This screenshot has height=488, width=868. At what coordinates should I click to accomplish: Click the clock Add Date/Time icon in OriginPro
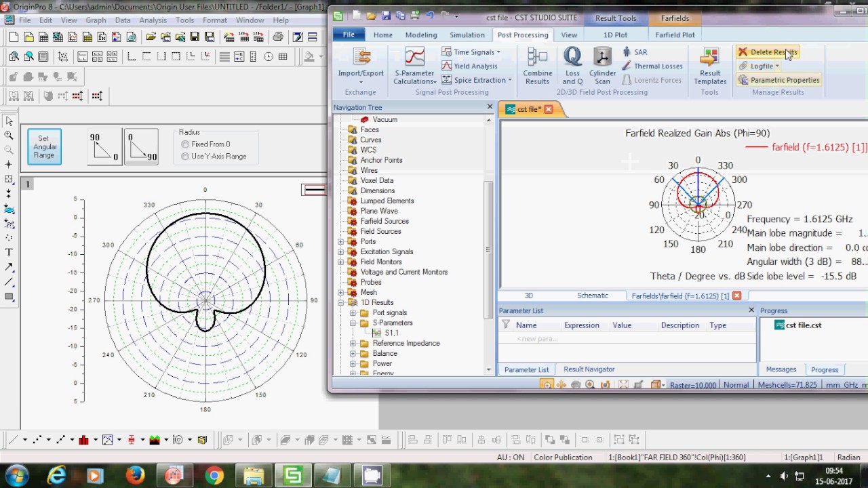269,57
